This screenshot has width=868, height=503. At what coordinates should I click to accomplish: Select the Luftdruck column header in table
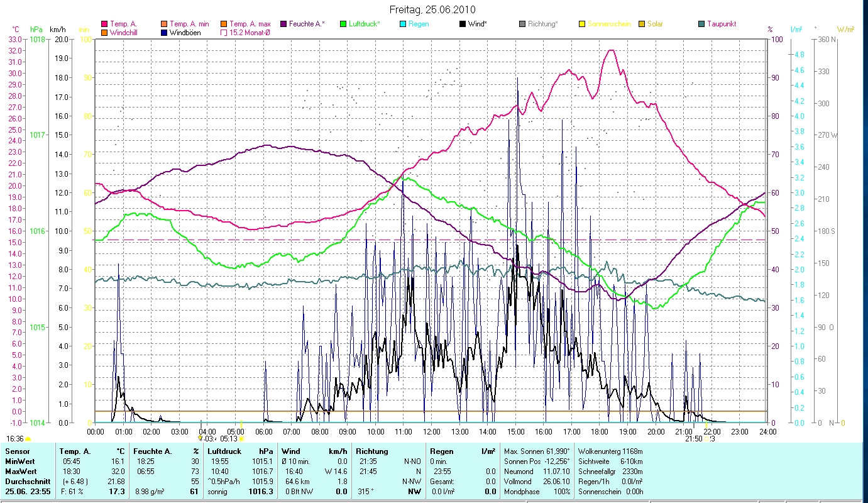pos(224,451)
